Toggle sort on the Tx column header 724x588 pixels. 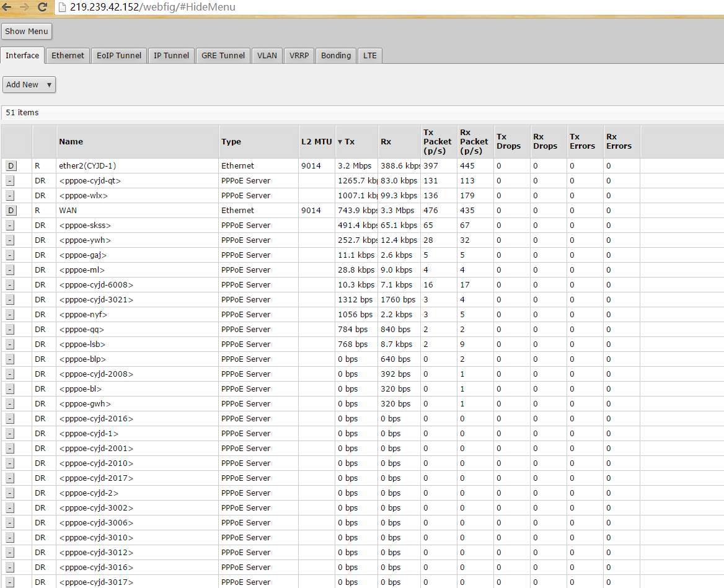click(356, 142)
